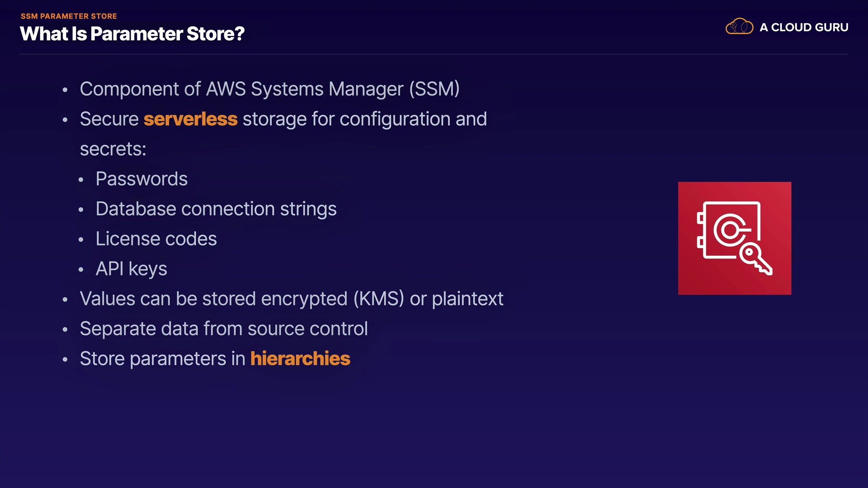Click the word "Secure" in the second bullet

[109, 119]
